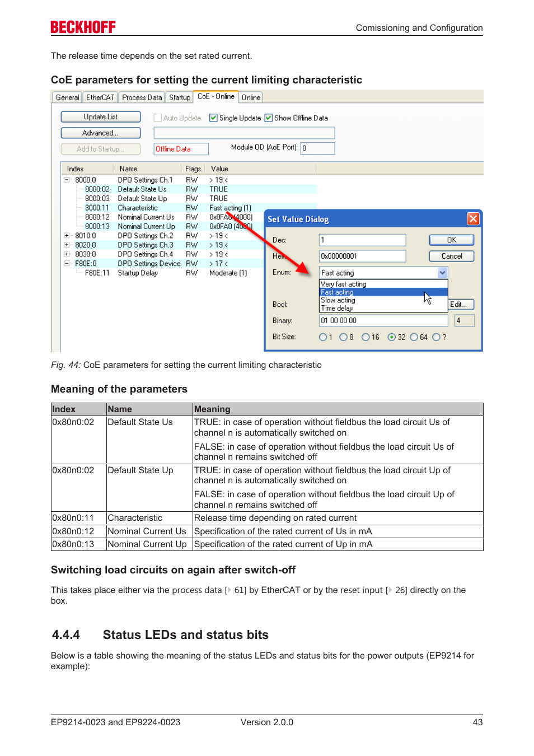This screenshot has width=534, height=756.
Task: Click the BECKHOFF logo
Action: coord(83,27)
